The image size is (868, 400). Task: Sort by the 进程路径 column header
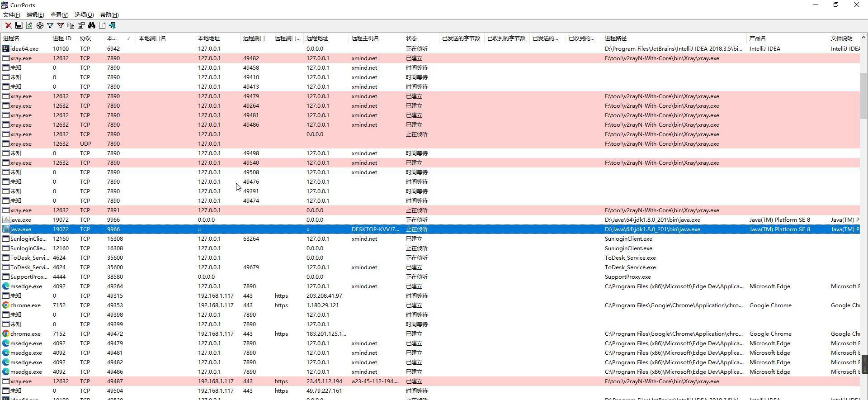pyautogui.click(x=674, y=38)
